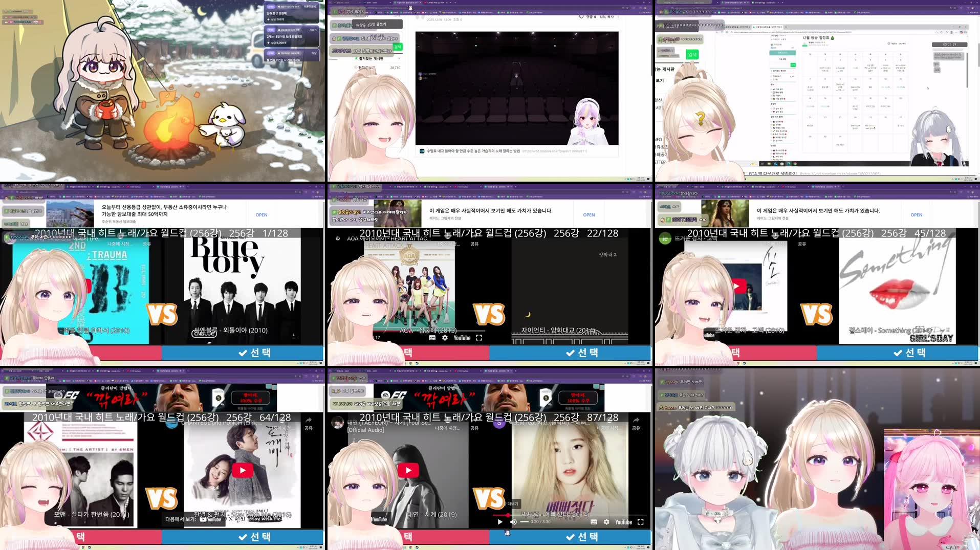Open the browser tab list dropdown arrow
The height and width of the screenshot is (550, 980).
point(457,3)
